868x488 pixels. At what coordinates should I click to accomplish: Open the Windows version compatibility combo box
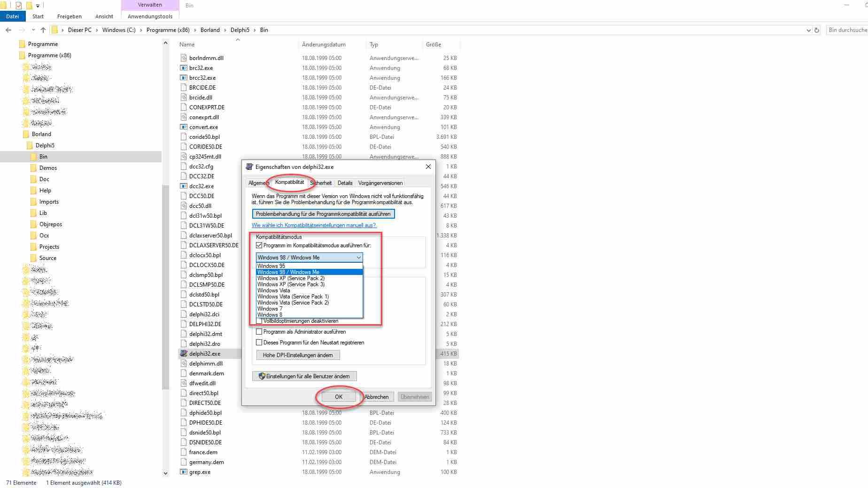[x=310, y=258]
